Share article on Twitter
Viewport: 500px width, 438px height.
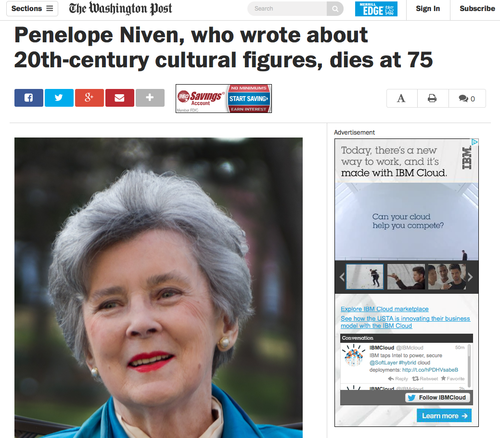coord(59,98)
